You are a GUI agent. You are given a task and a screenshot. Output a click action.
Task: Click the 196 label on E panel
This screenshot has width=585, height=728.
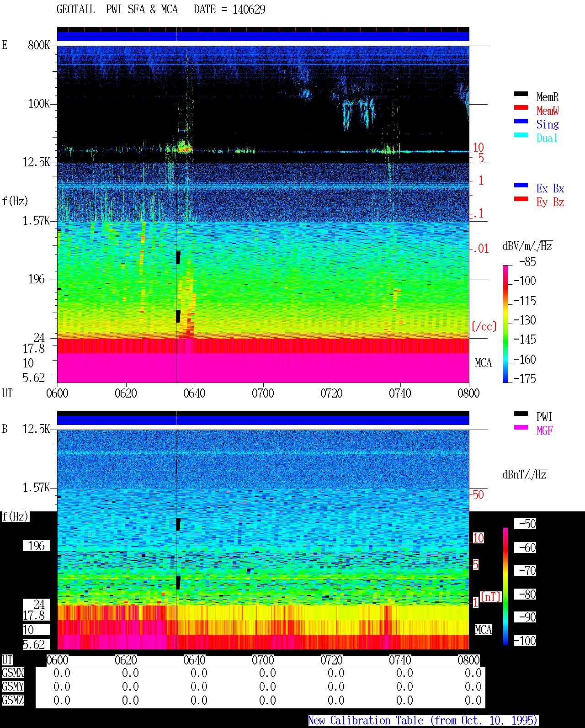(37, 279)
